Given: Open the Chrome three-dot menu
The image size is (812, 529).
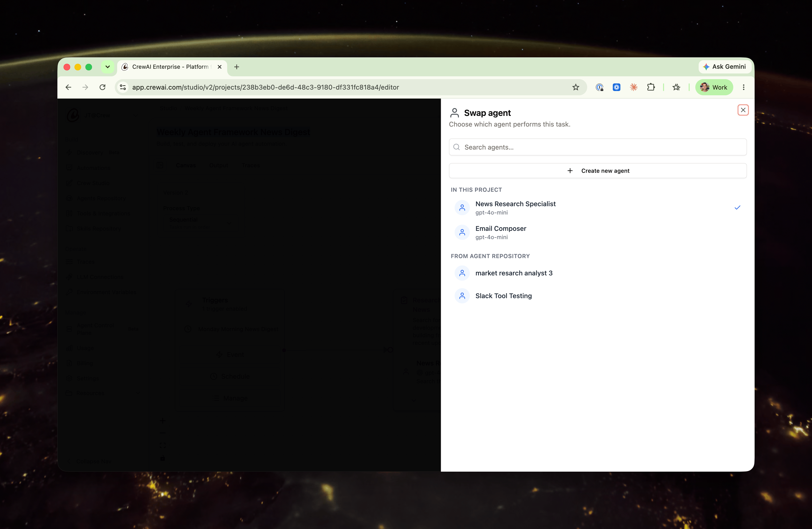Looking at the screenshot, I should coord(743,87).
